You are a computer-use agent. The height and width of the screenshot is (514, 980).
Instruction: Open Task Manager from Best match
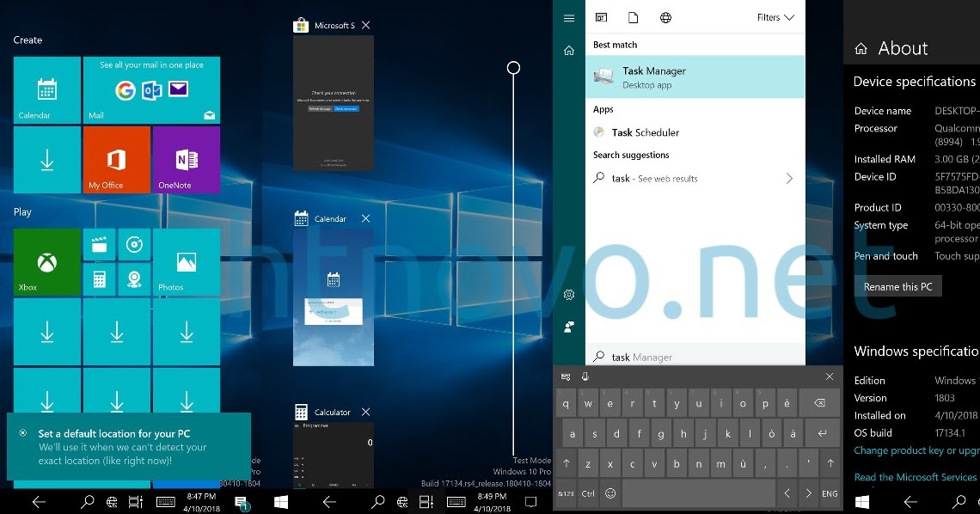coord(655,77)
